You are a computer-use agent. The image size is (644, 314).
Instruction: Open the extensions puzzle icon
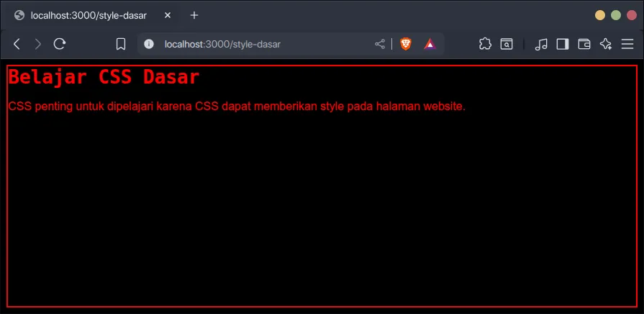tap(485, 44)
